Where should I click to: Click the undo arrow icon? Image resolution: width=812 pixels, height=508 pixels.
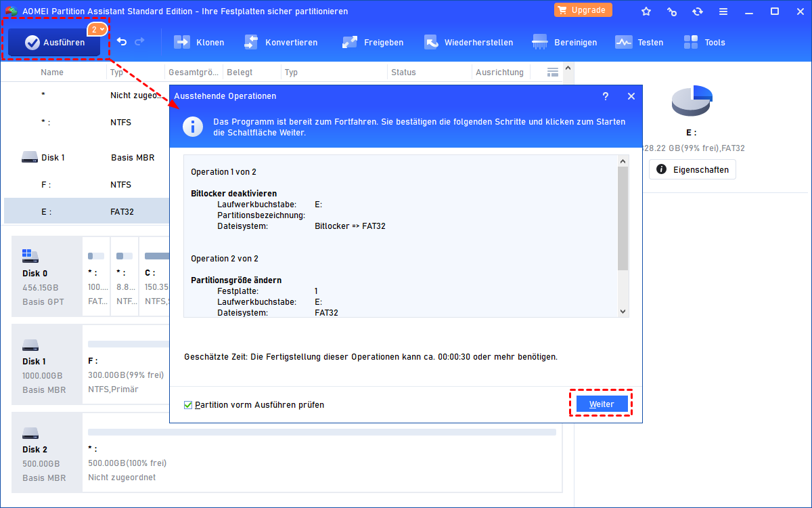pyautogui.click(x=122, y=42)
